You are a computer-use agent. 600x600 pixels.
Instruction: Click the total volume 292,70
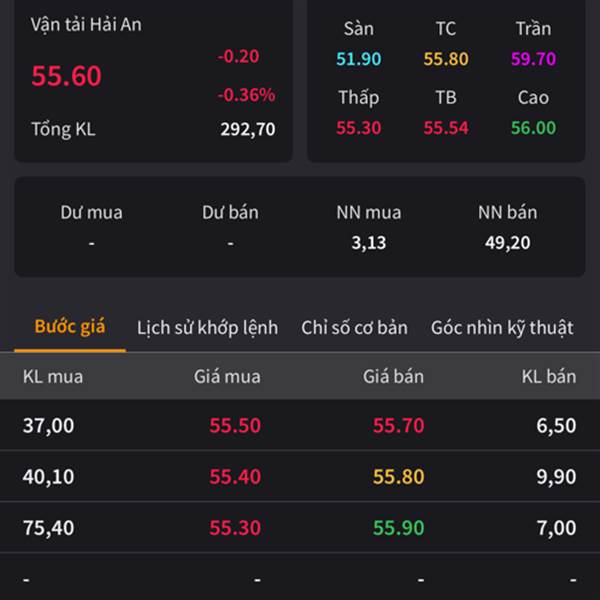click(248, 129)
